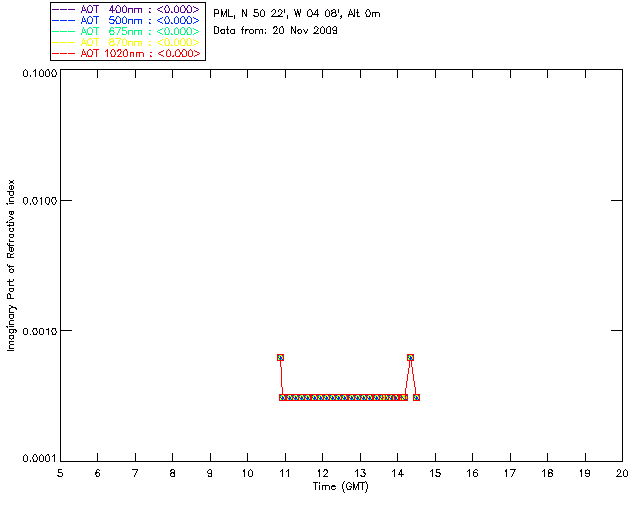This screenshot has width=640, height=512.
Task: Click the x-axis tick label 18
Action: [547, 473]
